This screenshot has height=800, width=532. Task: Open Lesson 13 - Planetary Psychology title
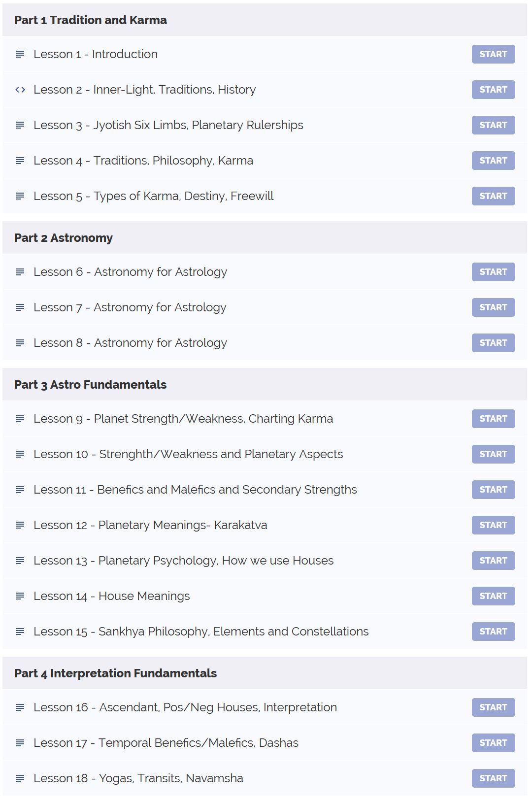pos(184,561)
